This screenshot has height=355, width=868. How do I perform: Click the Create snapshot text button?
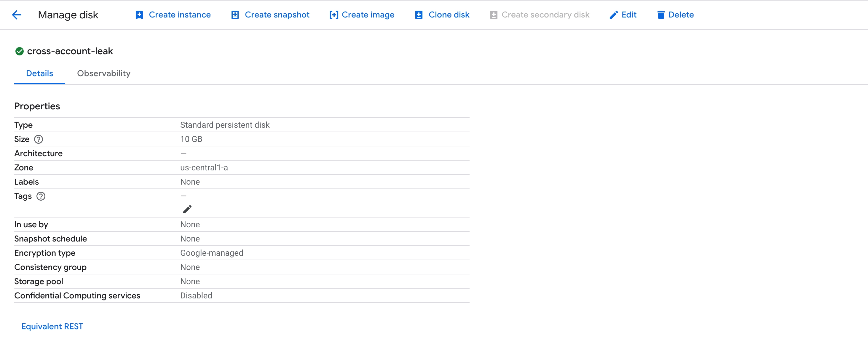point(277,15)
